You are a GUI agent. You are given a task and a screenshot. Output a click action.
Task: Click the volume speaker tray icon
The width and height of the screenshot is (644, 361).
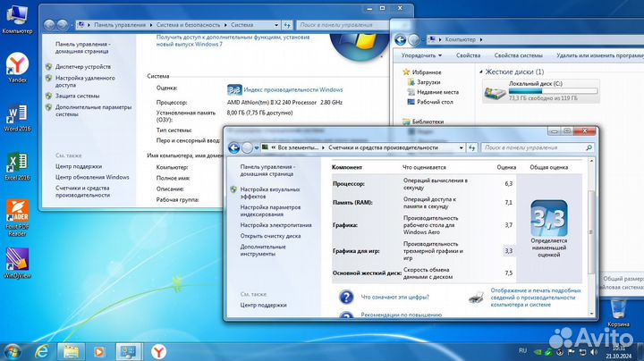pos(594,352)
